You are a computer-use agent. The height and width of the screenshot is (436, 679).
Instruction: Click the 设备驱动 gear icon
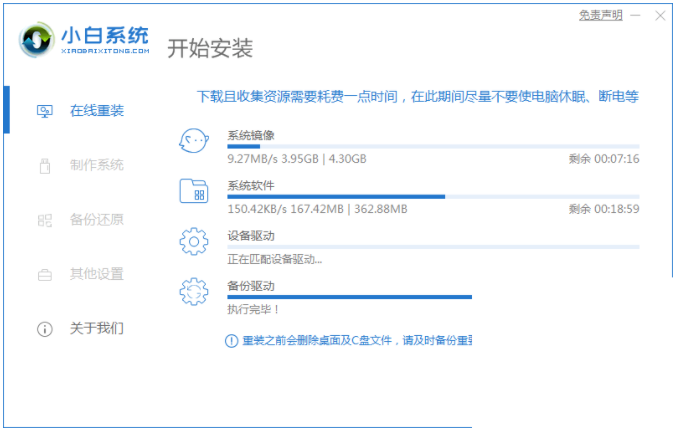click(193, 241)
